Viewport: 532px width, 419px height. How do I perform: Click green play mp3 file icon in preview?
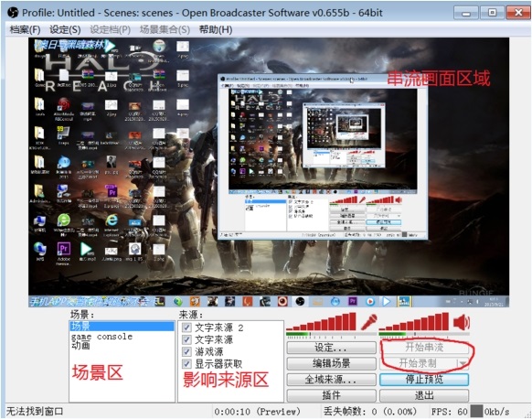pyautogui.click(x=87, y=250)
